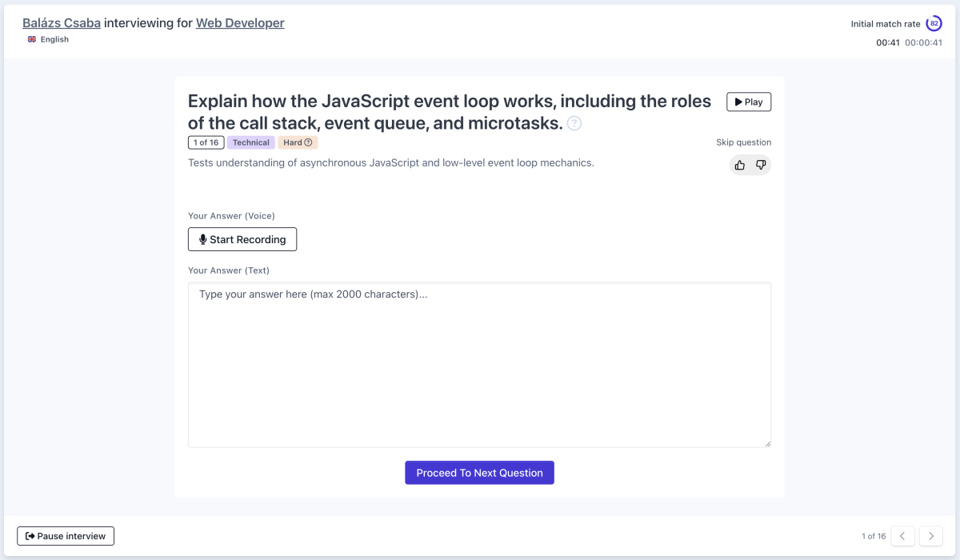Open the question hint tooltip icon
This screenshot has width=960, height=560.
pos(574,123)
